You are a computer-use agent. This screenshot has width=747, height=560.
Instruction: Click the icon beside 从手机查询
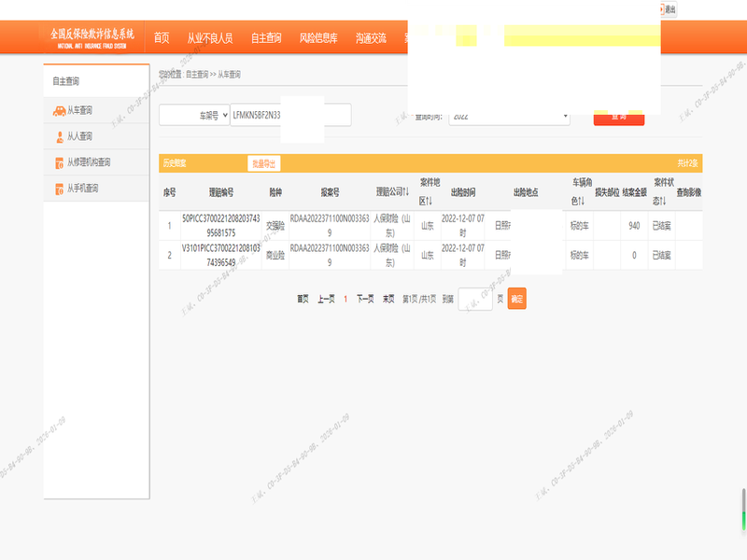click(x=59, y=189)
